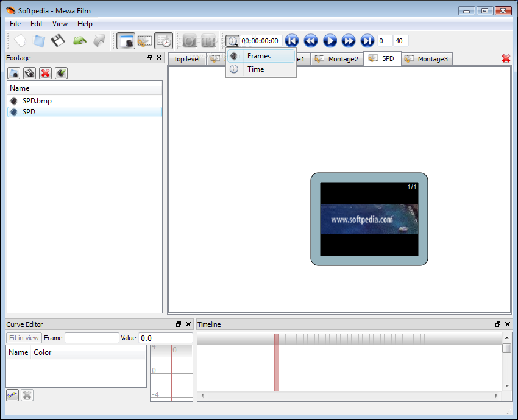Click the gray Redo arrow
The image size is (518, 420).
click(x=99, y=41)
